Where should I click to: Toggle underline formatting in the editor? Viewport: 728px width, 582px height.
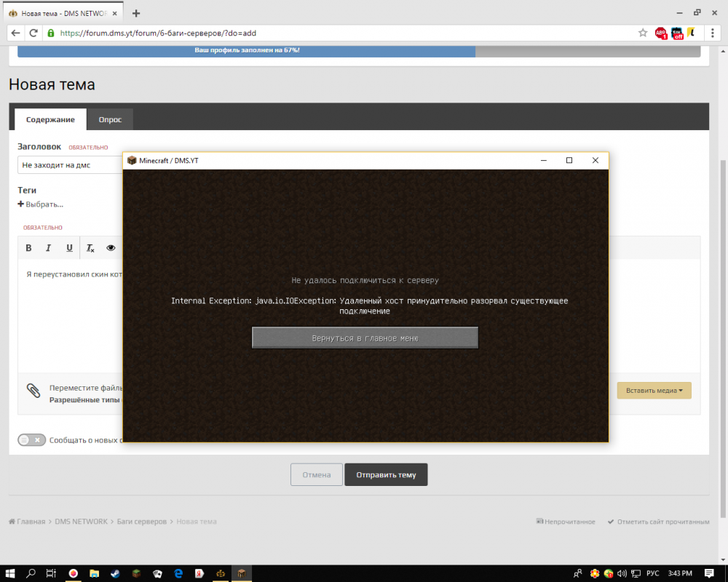tap(69, 248)
